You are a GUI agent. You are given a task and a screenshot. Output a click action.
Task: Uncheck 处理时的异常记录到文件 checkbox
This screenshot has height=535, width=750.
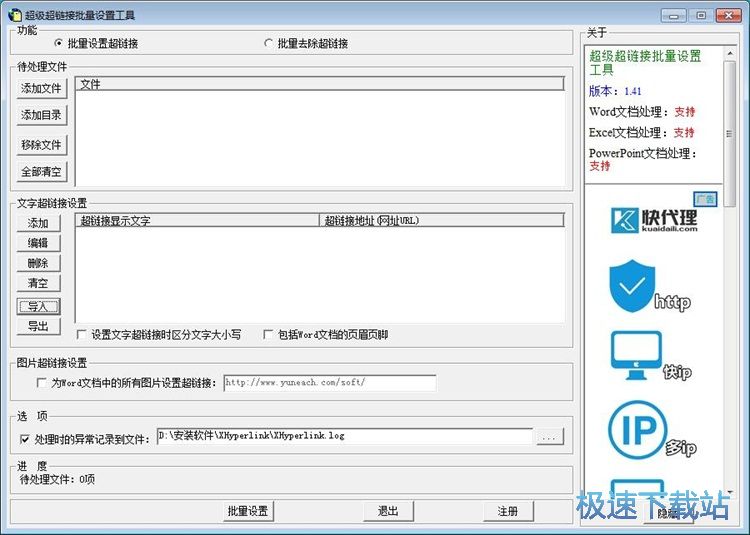25,439
